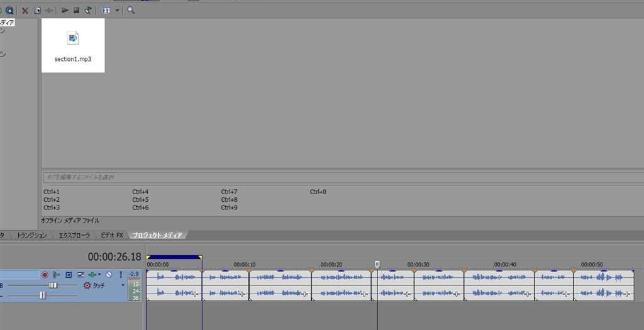
Task: Select the audio clip spanning 00:00:40
Action: pyautogui.click(x=499, y=285)
